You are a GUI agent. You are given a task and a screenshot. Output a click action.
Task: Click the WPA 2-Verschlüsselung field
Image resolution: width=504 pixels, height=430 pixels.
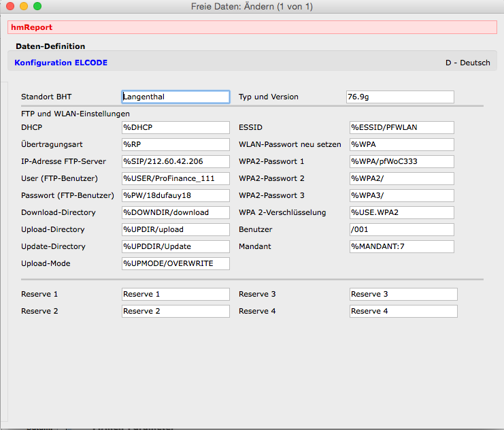[x=401, y=212]
